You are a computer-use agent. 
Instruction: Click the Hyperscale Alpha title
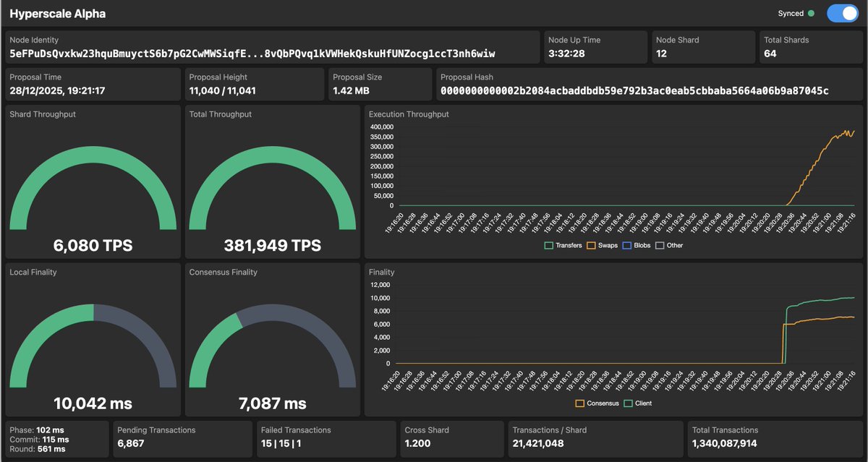58,14
